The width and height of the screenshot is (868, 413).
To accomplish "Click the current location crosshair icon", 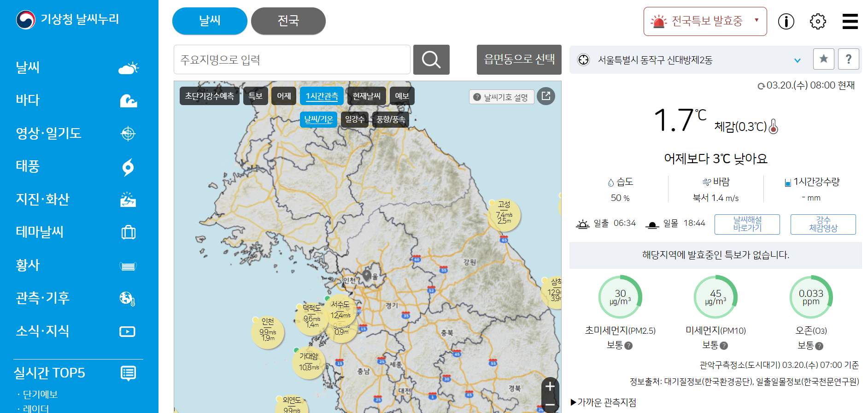I will (x=583, y=60).
